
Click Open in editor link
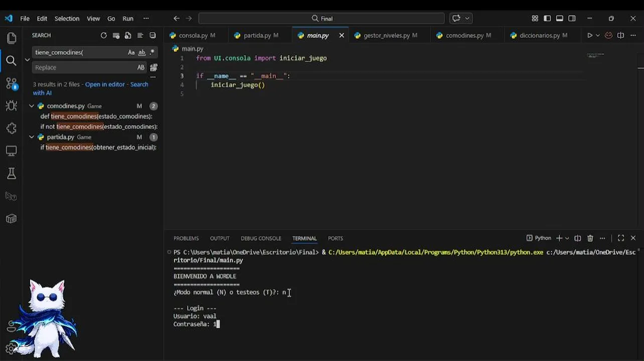pyautogui.click(x=105, y=85)
